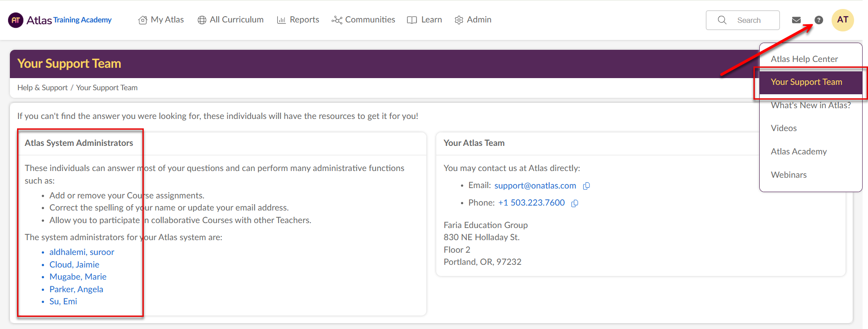Open administrator aldhalemi, suroor link

(x=82, y=252)
